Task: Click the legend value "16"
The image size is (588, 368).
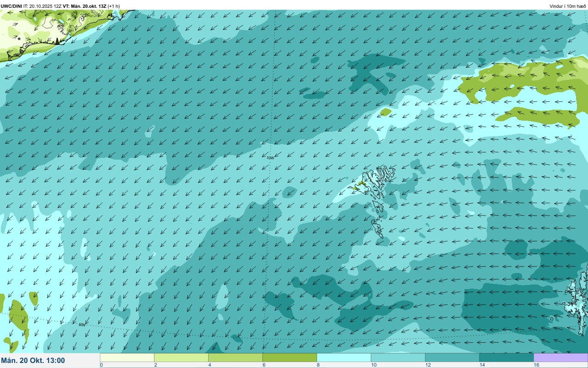Action: pyautogui.click(x=537, y=365)
